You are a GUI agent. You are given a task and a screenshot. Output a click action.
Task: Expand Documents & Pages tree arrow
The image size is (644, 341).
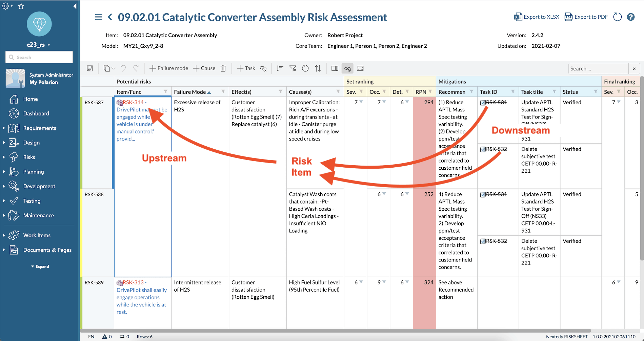[4, 250]
